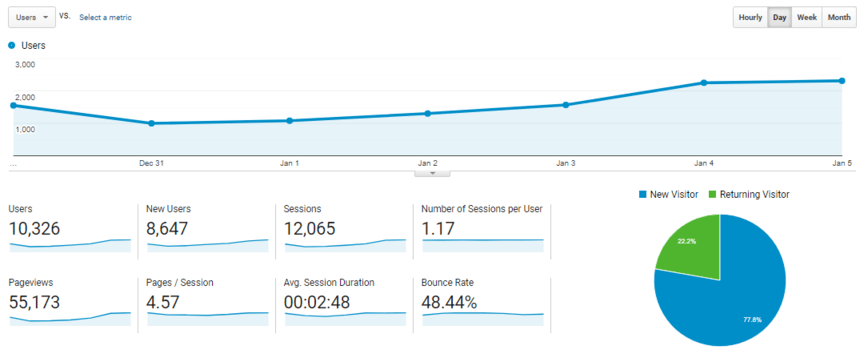The width and height of the screenshot is (864, 362).
Task: Click the sessions per user value 1.17
Action: 438,228
